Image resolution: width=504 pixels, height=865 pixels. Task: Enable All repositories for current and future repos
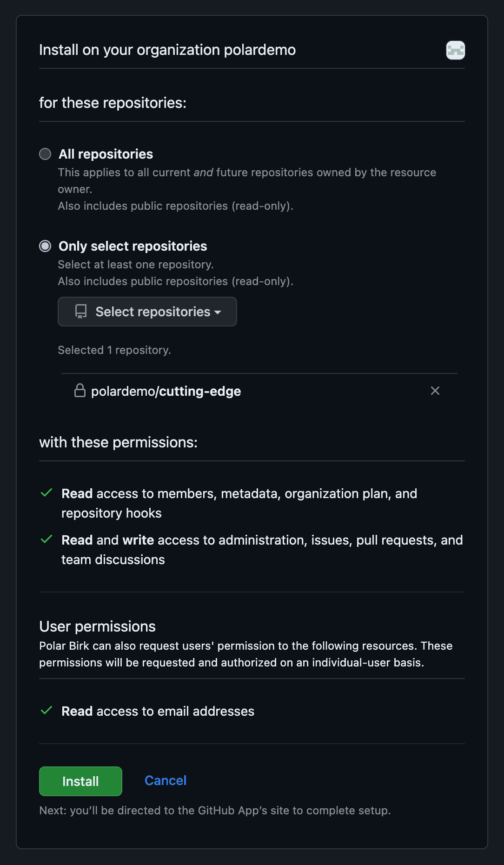point(45,154)
